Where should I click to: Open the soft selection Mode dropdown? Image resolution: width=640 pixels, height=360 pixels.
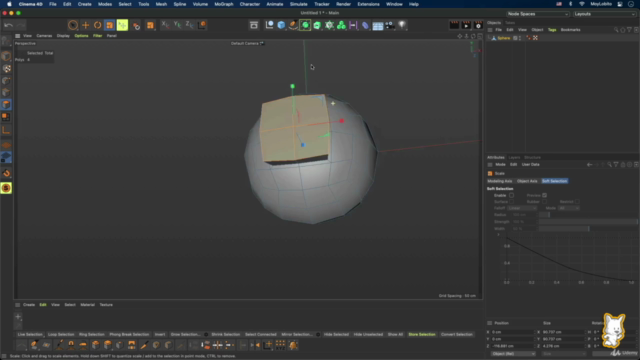(x=569, y=208)
